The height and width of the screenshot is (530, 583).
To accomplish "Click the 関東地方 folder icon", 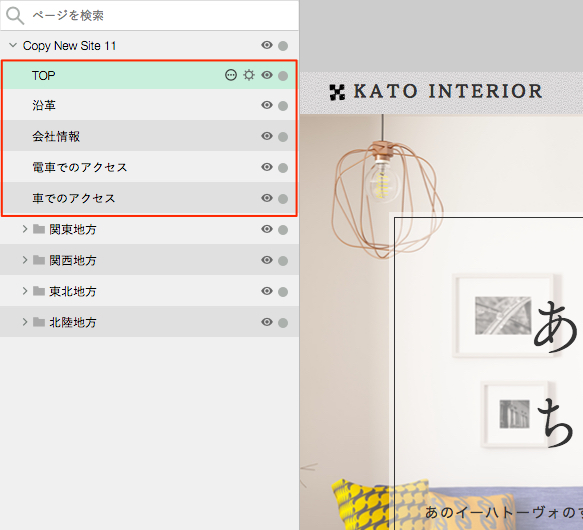I will (39, 229).
